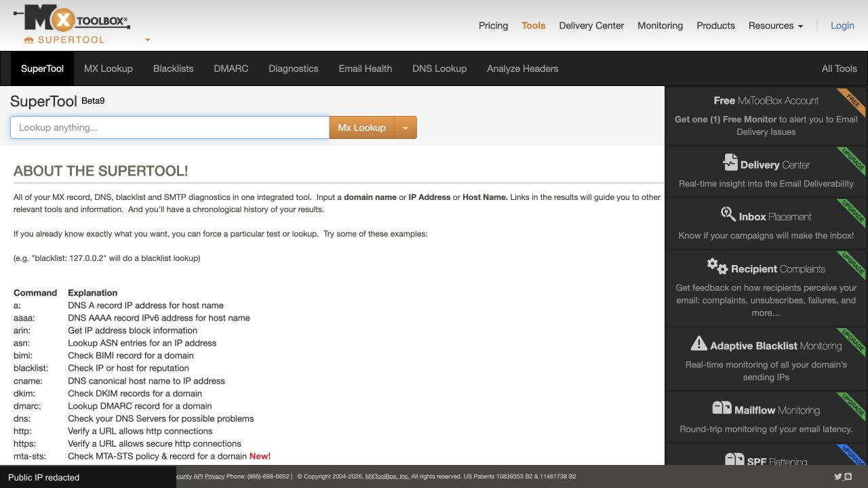Switch to the Blacklists tab

(173, 68)
